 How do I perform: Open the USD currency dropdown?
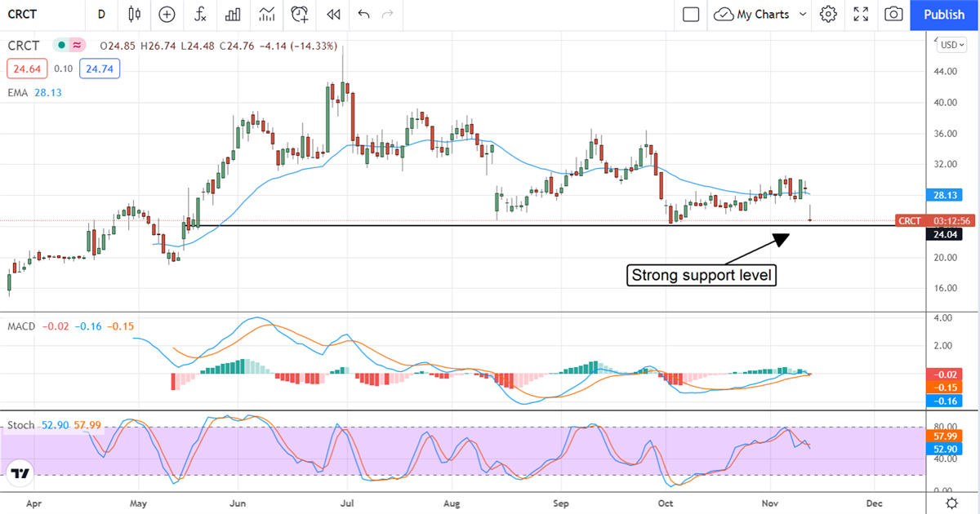point(952,45)
